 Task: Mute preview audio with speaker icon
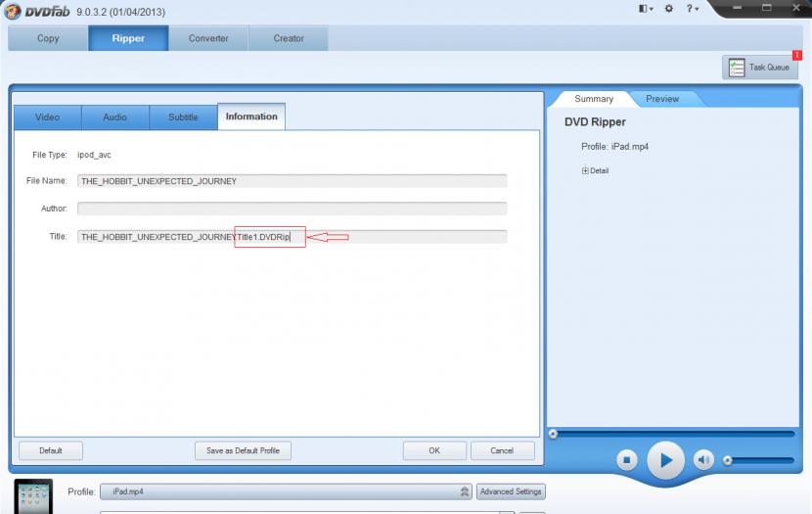pyautogui.click(x=703, y=459)
